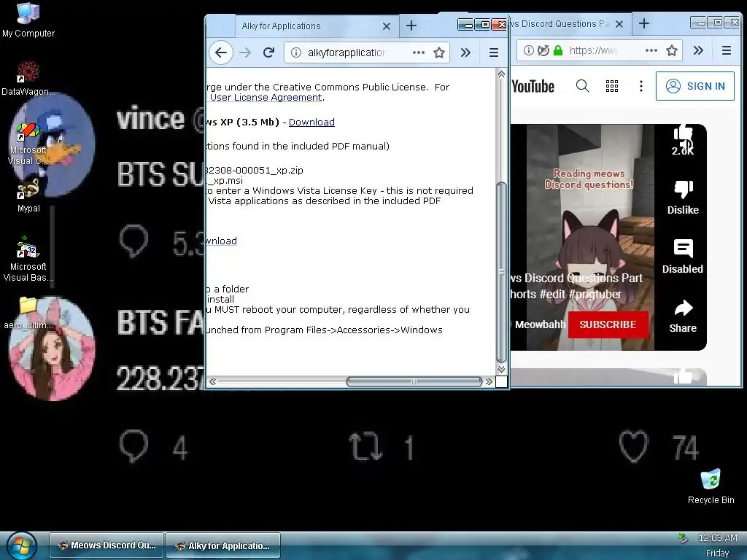Open new tab in Alky browser window

tap(411, 26)
